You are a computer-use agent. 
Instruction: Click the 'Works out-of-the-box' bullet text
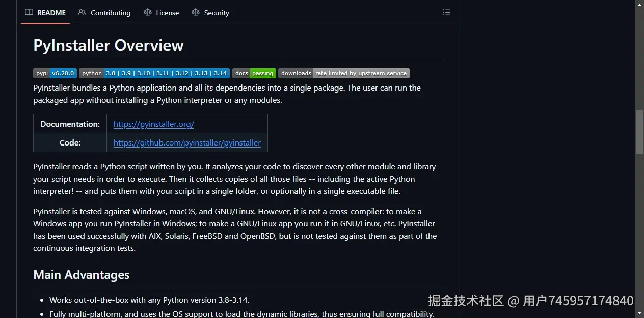149,300
